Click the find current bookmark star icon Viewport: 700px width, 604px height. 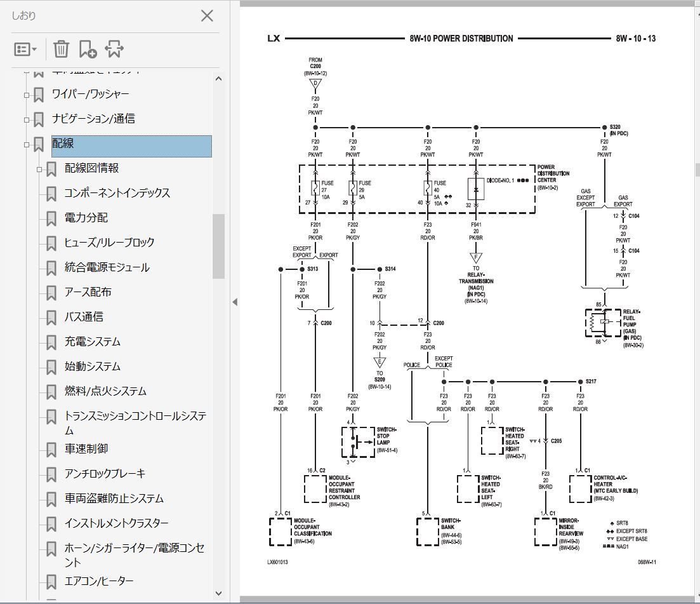click(114, 49)
